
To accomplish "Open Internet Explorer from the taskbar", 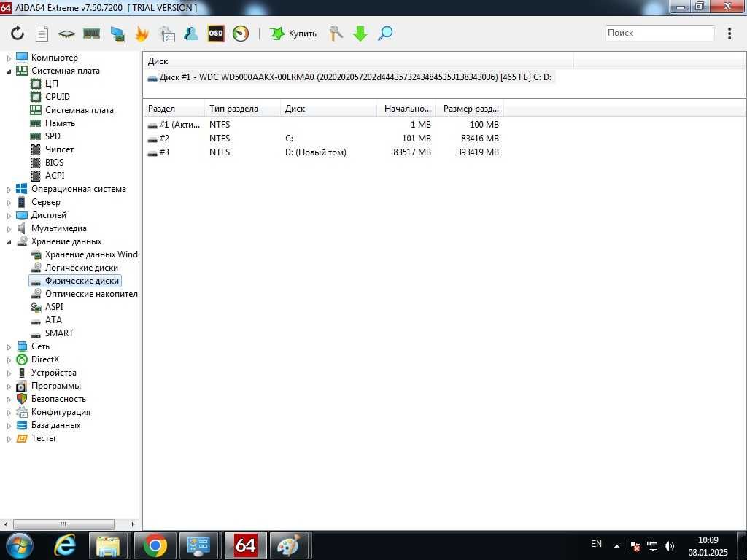I will tap(64, 545).
